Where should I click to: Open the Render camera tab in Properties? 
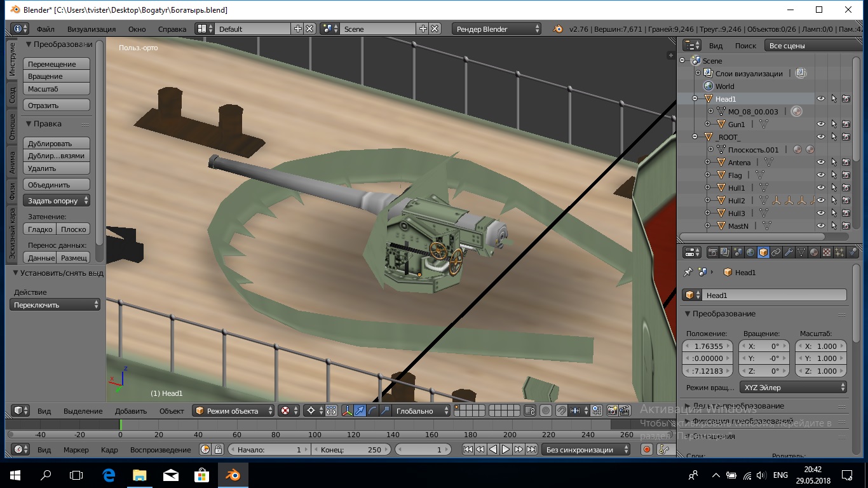click(712, 252)
